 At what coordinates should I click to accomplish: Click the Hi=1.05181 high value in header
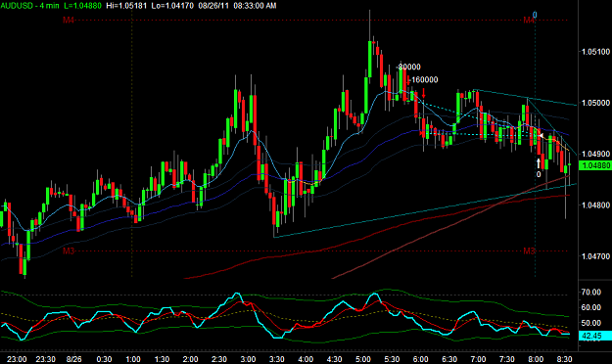pyautogui.click(x=126, y=6)
